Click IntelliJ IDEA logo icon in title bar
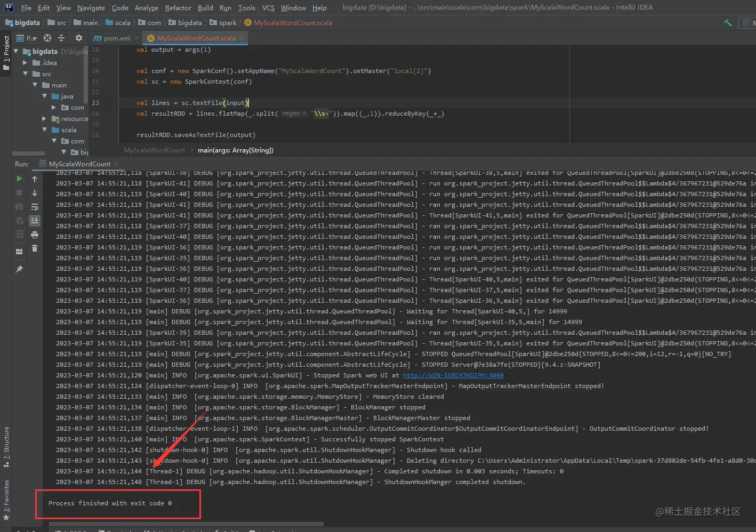This screenshot has height=532, width=756. [9, 7]
